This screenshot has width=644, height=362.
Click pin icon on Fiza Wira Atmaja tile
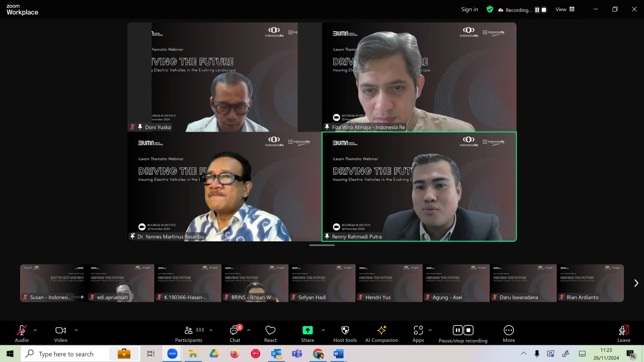327,127
